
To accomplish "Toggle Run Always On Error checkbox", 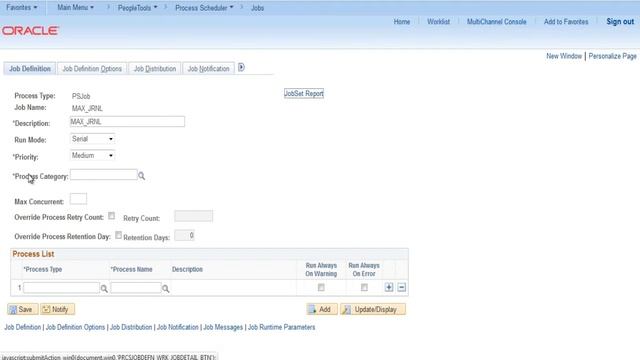I will 364,287.
